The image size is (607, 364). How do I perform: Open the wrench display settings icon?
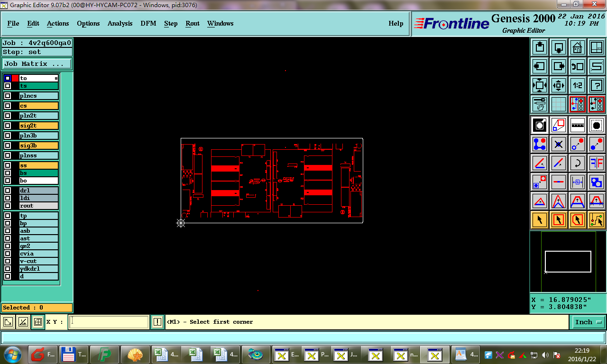[540, 104]
